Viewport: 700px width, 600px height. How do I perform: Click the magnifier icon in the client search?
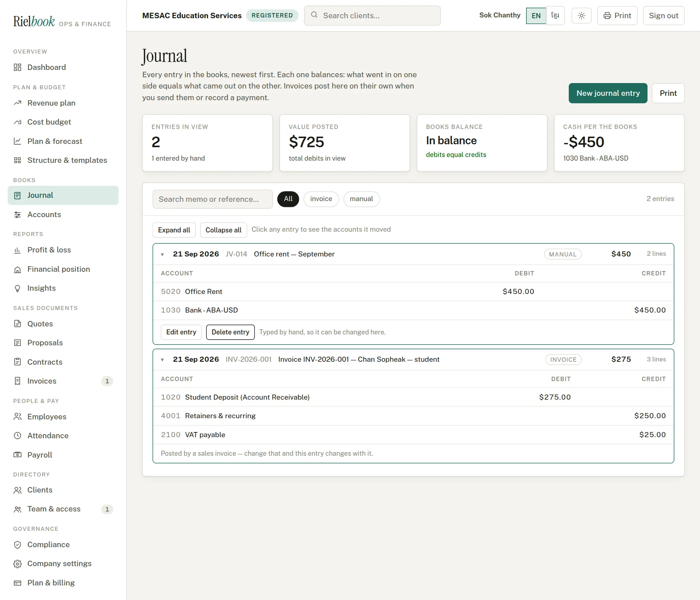(x=314, y=15)
